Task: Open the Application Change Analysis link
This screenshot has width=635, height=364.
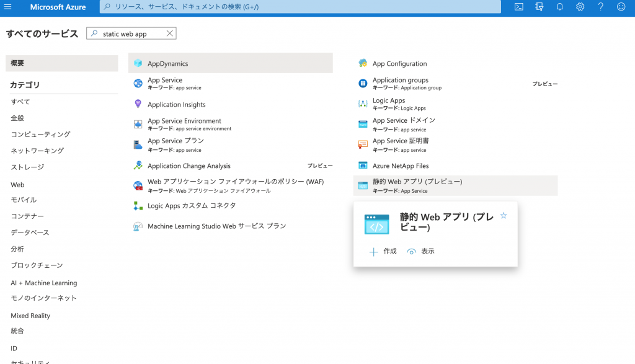Action: pos(189,166)
